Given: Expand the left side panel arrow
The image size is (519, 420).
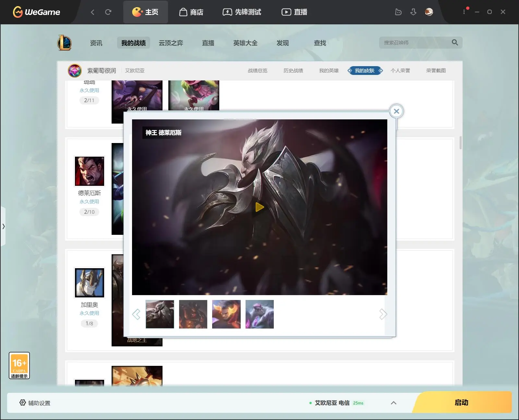Looking at the screenshot, I should click(x=3, y=226).
